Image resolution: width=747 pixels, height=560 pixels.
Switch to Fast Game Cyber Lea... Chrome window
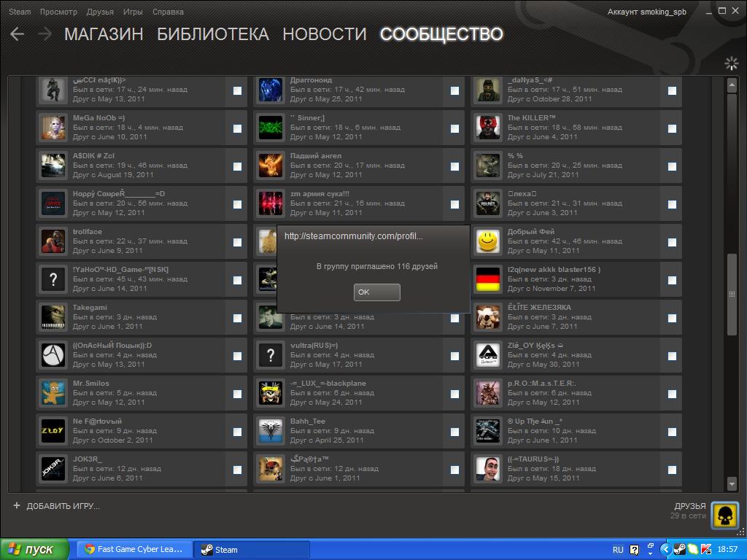point(134,550)
